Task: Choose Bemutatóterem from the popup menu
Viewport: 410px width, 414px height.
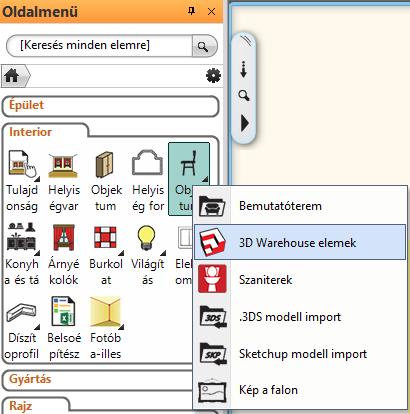Action: [300, 206]
